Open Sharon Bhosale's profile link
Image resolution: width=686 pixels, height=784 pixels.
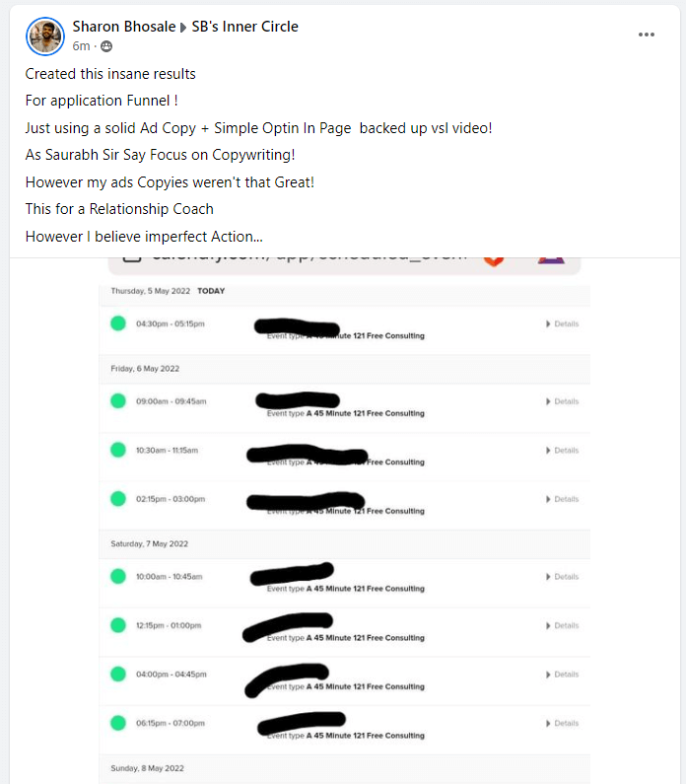124,27
